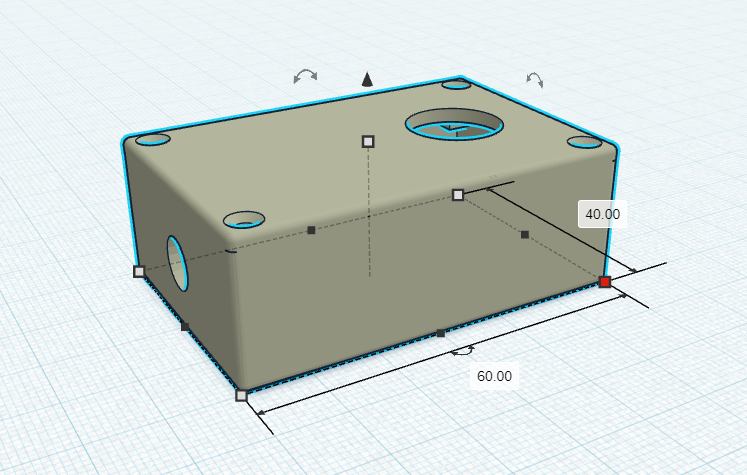Image resolution: width=747 pixels, height=475 pixels.
Task: Select white corner handle at box's far back corner
Action: 458,195
